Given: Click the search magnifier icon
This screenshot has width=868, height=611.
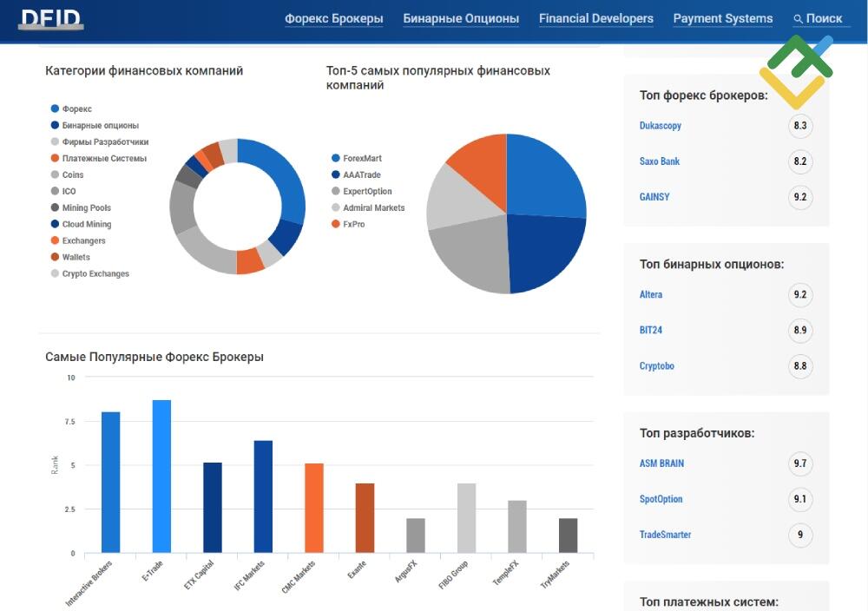Looking at the screenshot, I should coord(798,19).
